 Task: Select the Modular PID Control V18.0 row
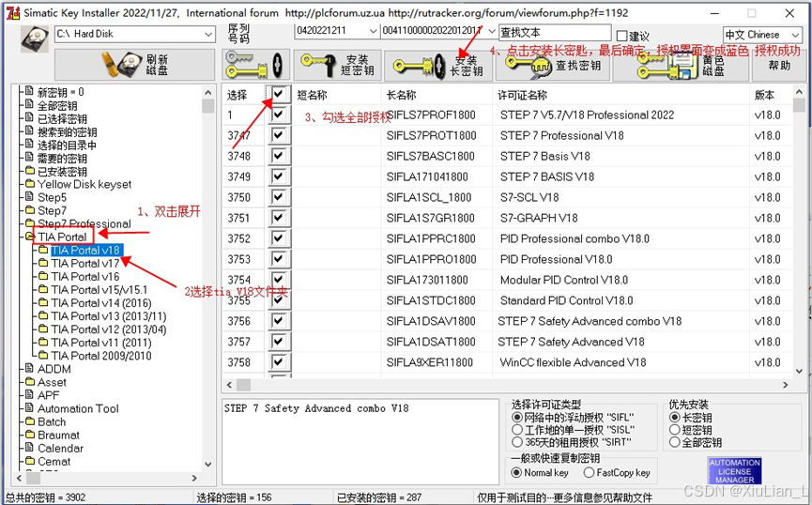tap(508, 280)
